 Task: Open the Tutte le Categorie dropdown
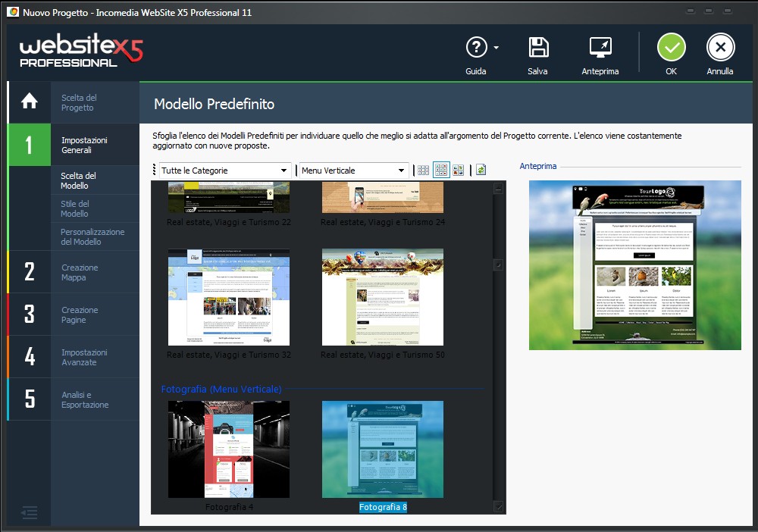click(x=225, y=171)
